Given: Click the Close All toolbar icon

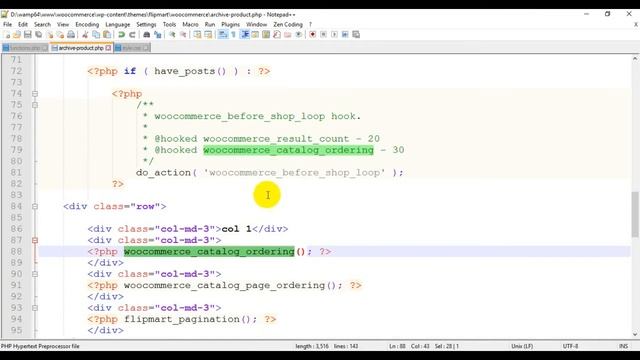Looking at the screenshot, I should [60, 35].
